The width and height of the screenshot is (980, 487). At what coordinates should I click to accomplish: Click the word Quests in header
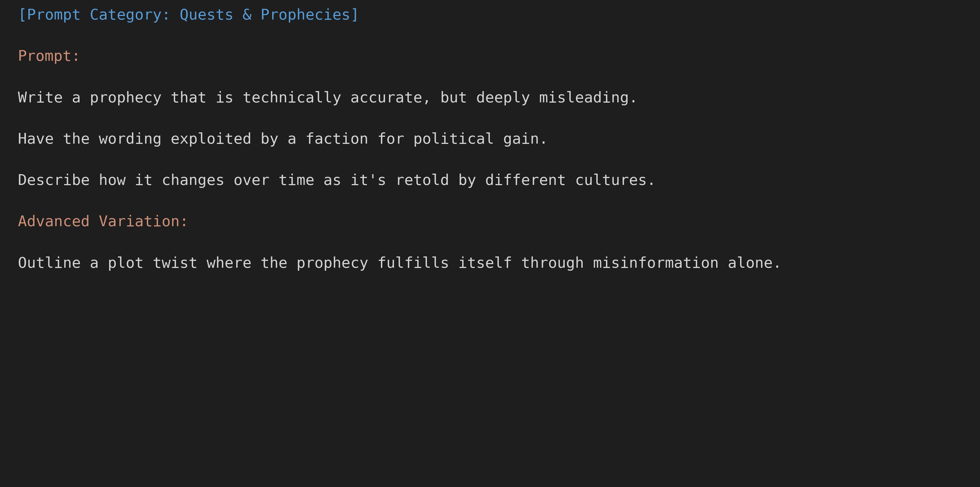click(x=206, y=15)
